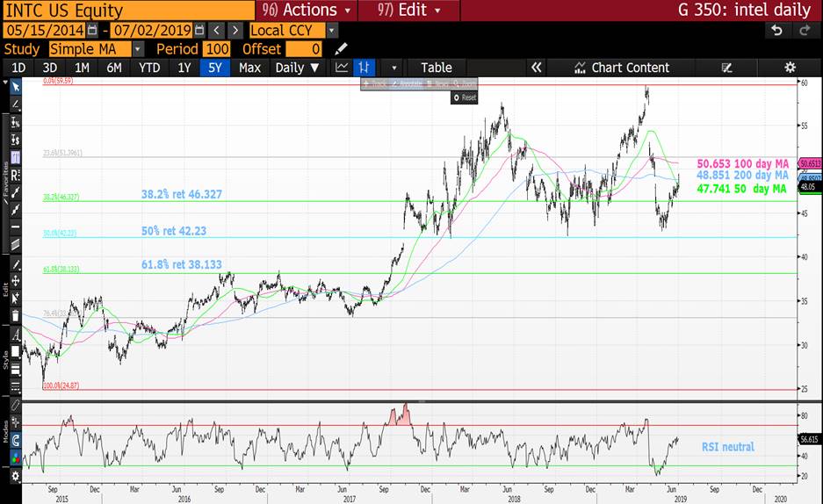The width and height of the screenshot is (823, 504).
Task: Choose the dollar change measure tool
Action: [x=16, y=140]
